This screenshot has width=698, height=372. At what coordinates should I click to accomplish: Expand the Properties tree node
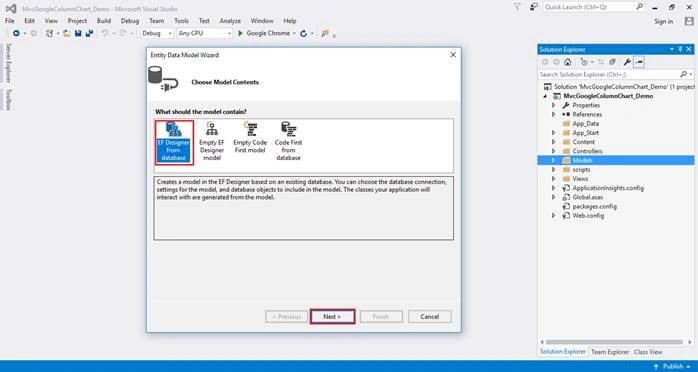click(553, 105)
